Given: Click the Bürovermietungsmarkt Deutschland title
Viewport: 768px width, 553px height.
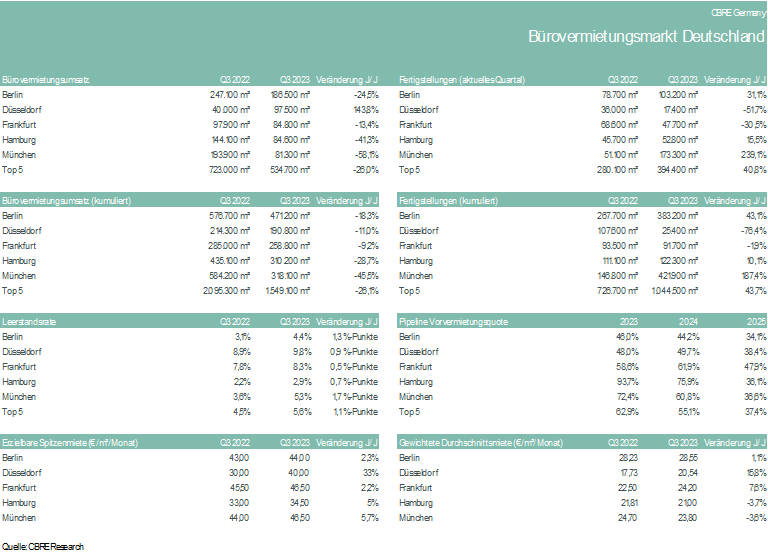Looking at the screenshot, I should tap(646, 36).
